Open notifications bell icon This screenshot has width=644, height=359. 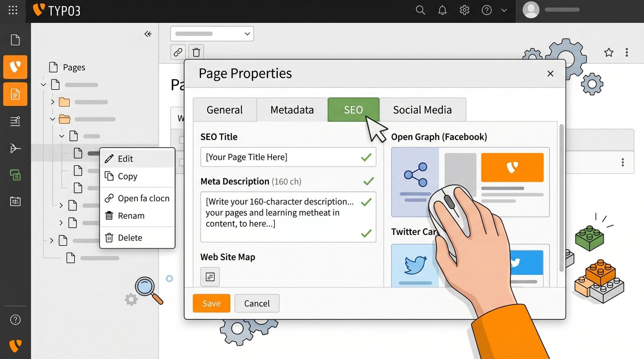click(442, 10)
